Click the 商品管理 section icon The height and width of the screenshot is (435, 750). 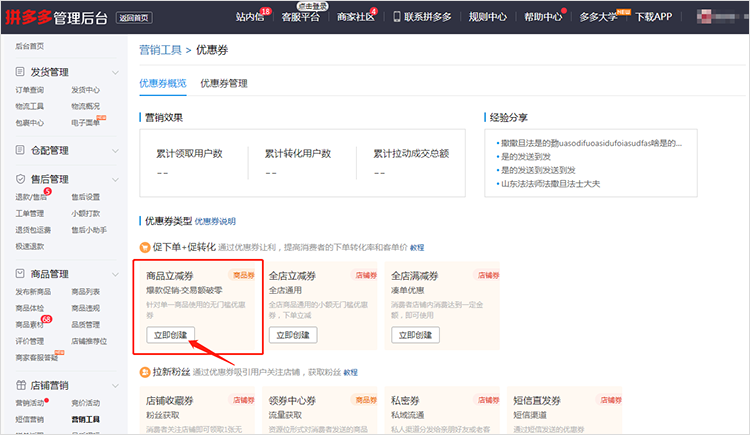(20, 274)
